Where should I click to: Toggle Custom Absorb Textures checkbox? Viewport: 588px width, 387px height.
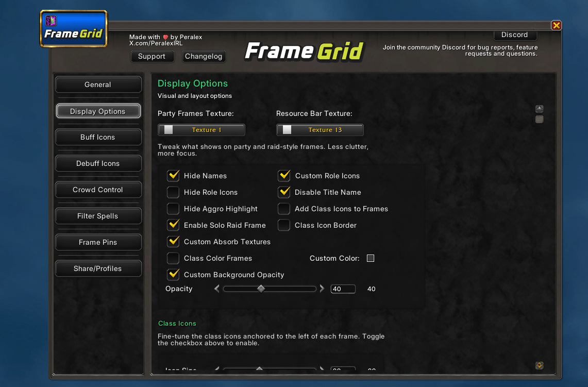pyautogui.click(x=173, y=242)
